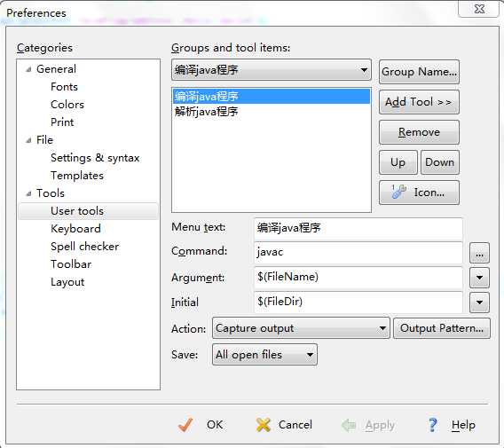Click the Cancel button
This screenshot has width=504, height=448.
[284, 425]
